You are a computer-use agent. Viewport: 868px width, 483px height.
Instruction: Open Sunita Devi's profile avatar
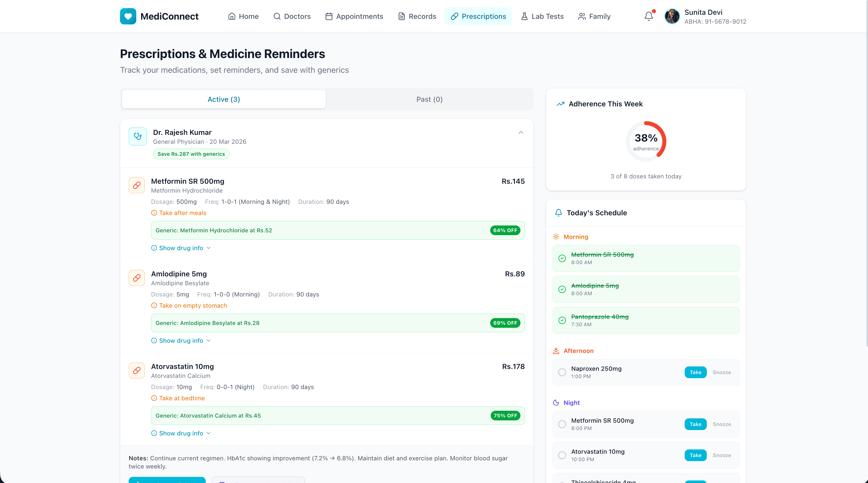[x=672, y=16]
